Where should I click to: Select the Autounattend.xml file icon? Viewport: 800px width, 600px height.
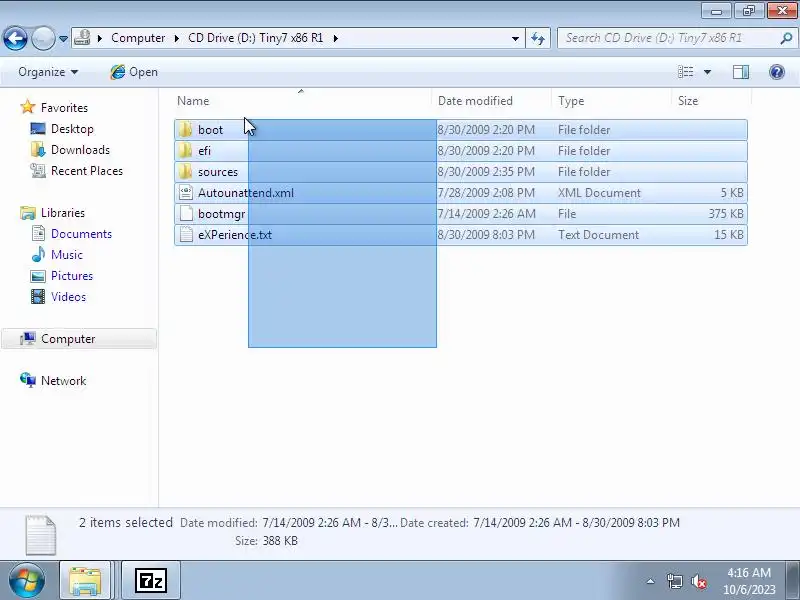click(186, 192)
